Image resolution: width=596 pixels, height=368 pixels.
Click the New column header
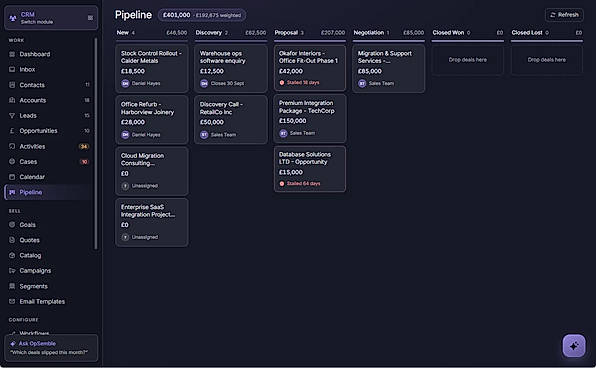(x=152, y=33)
